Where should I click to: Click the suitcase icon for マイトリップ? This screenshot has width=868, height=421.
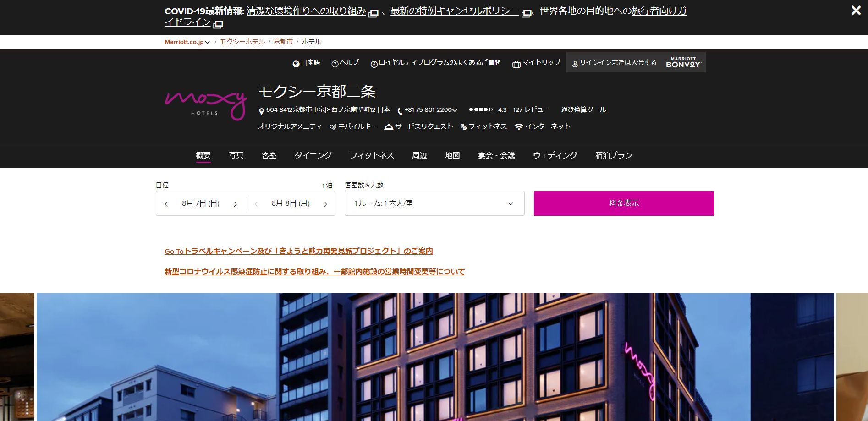click(x=516, y=64)
